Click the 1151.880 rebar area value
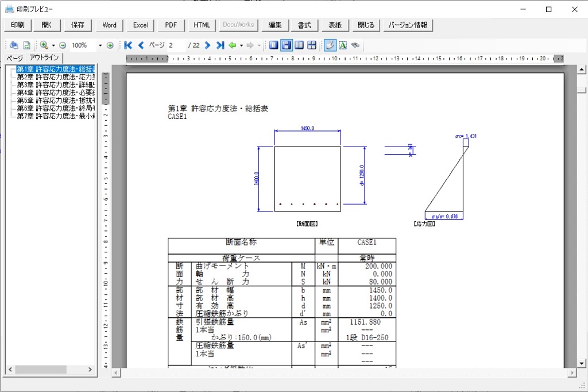This screenshot has width=588, height=392. click(x=365, y=322)
